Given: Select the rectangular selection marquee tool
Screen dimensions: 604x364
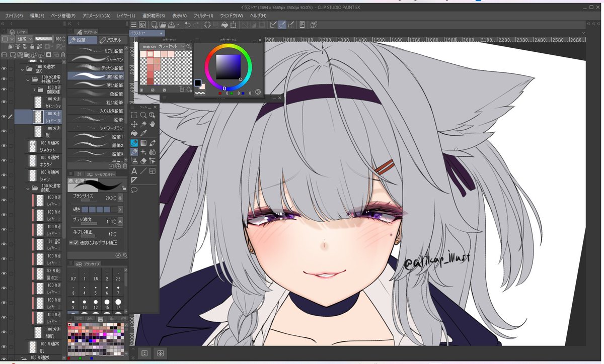Looking at the screenshot, I should (134, 115).
